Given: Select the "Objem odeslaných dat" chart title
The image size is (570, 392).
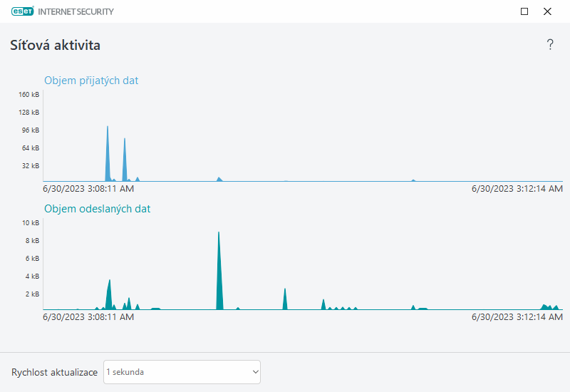Looking at the screenshot, I should [97, 209].
